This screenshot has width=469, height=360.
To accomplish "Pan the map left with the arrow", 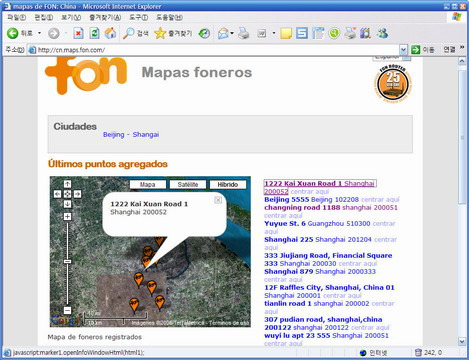I will (57, 194).
